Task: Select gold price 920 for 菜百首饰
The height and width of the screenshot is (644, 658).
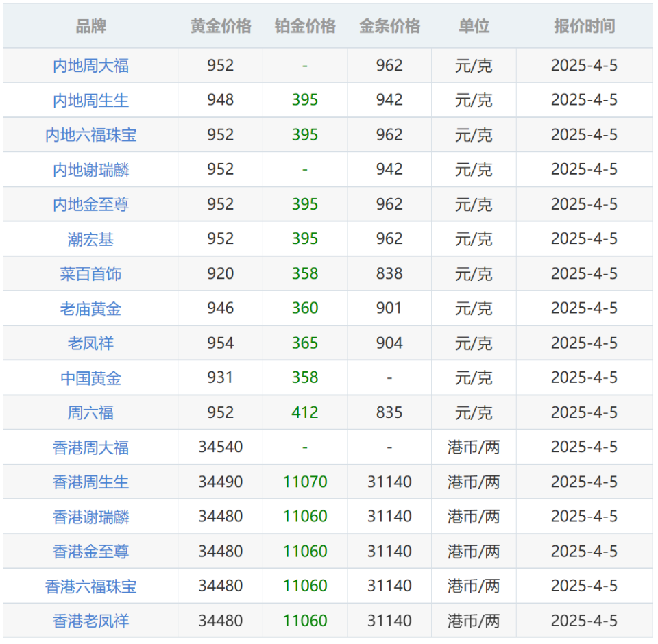Action: tap(221, 273)
